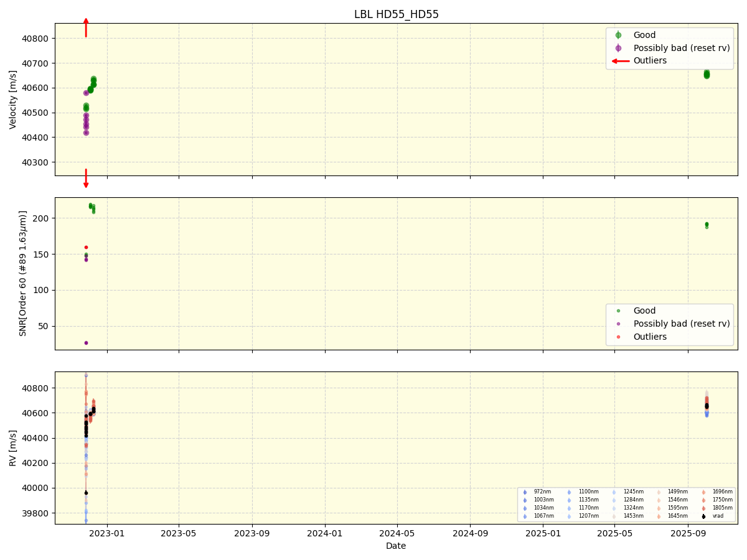Click the 2024-01 date tick label
The height and width of the screenshot is (560, 747).
pos(325,533)
